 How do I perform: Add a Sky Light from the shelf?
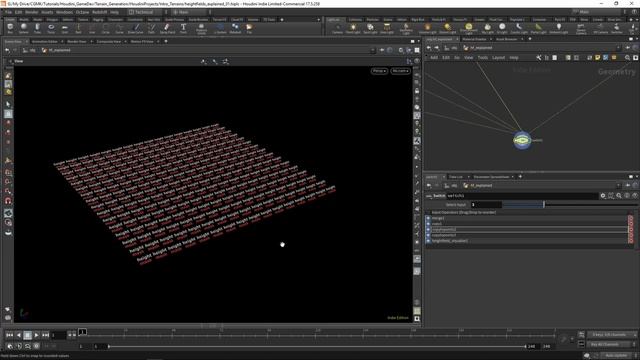click(487, 29)
